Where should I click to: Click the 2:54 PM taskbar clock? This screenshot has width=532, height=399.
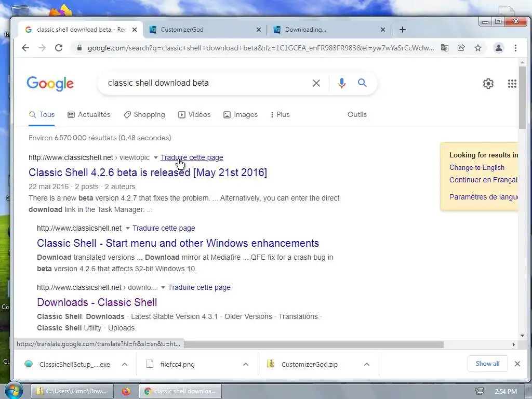pos(506,392)
